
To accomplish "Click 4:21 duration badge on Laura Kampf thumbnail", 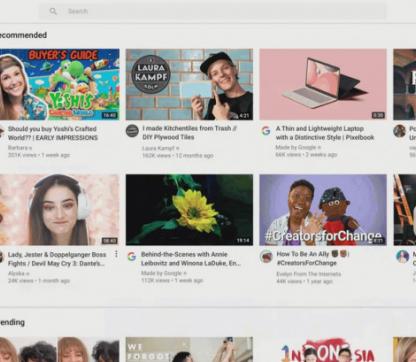I will [x=244, y=115].
